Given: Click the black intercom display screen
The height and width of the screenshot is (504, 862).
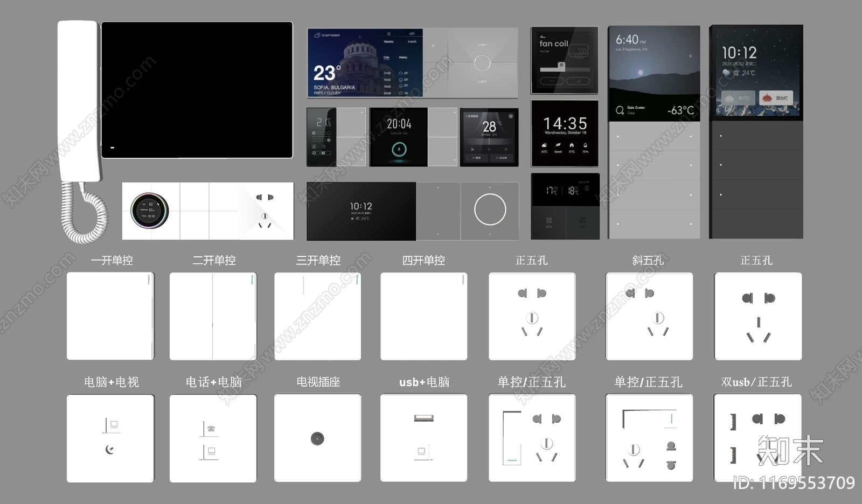Looking at the screenshot, I should (x=197, y=90).
